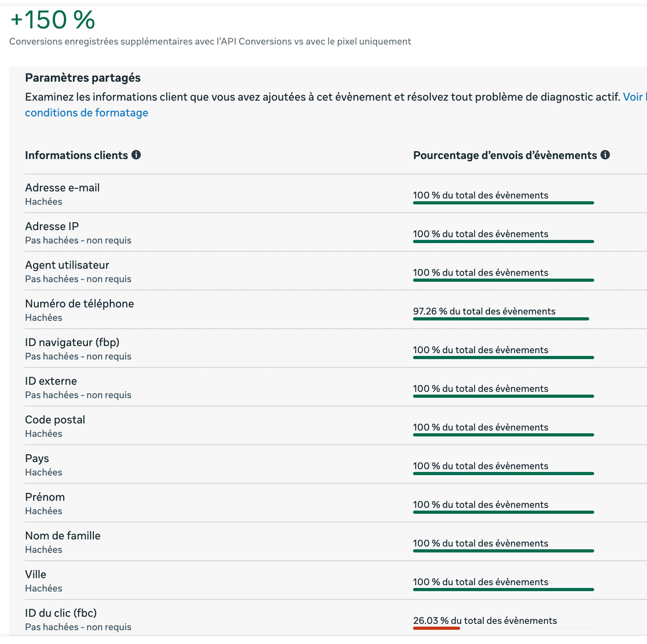Click the ID du clic (fbc) parameter name
This screenshot has height=644, width=647.
[61, 613]
